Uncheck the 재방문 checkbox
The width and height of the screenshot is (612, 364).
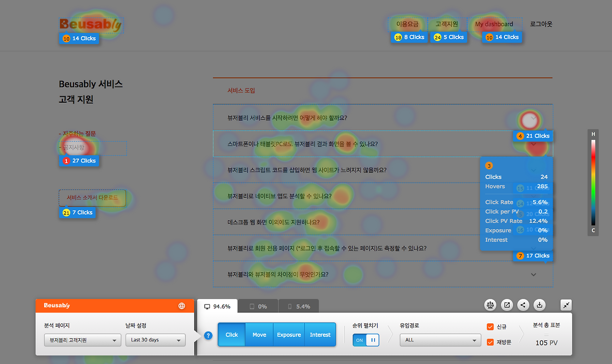coord(490,342)
